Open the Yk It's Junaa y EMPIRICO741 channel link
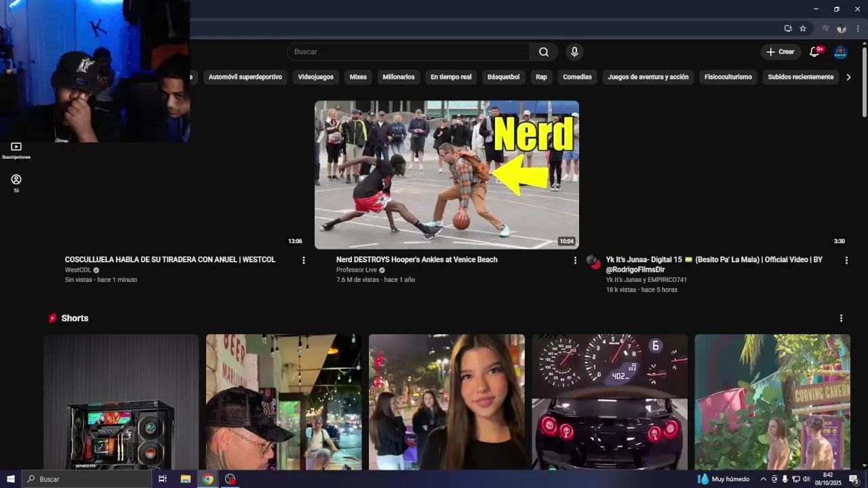The image size is (868, 488). [646, 280]
